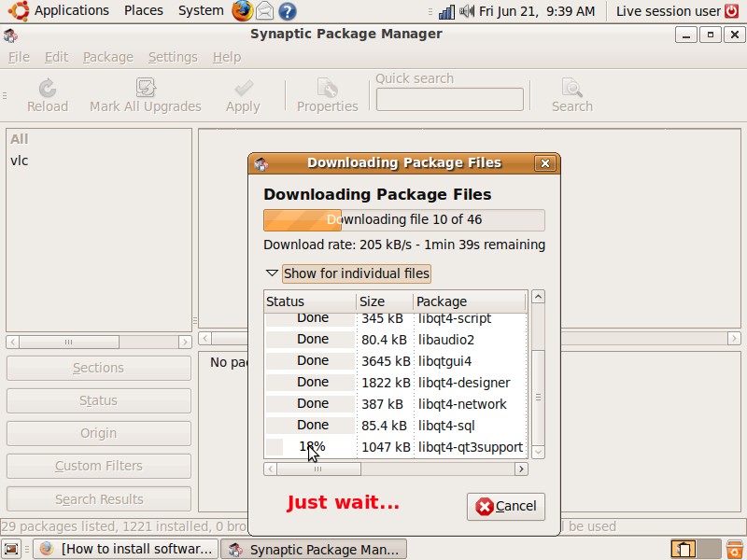747x560 pixels.
Task: Click the Properties toolbar icon
Action: pos(328,88)
